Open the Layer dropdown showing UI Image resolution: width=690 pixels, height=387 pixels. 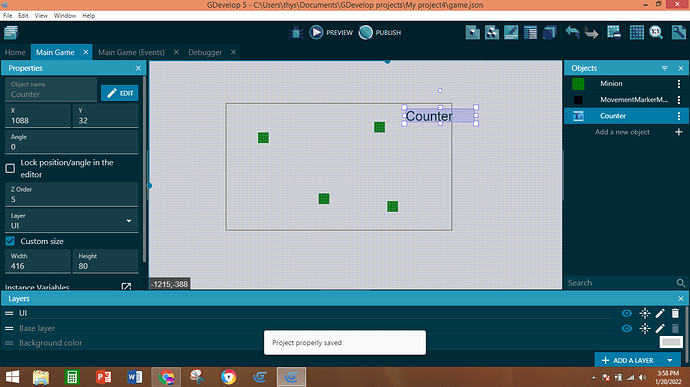71,221
